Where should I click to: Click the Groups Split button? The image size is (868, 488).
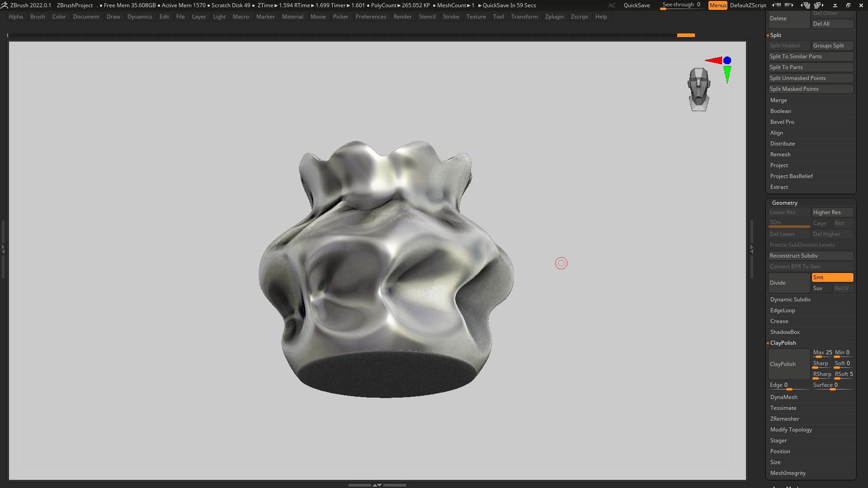click(x=832, y=46)
